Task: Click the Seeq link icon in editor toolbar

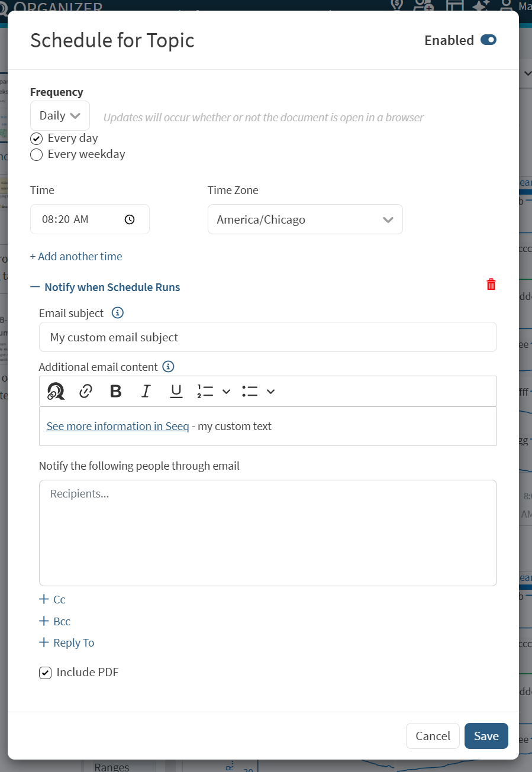Action: pyautogui.click(x=56, y=391)
